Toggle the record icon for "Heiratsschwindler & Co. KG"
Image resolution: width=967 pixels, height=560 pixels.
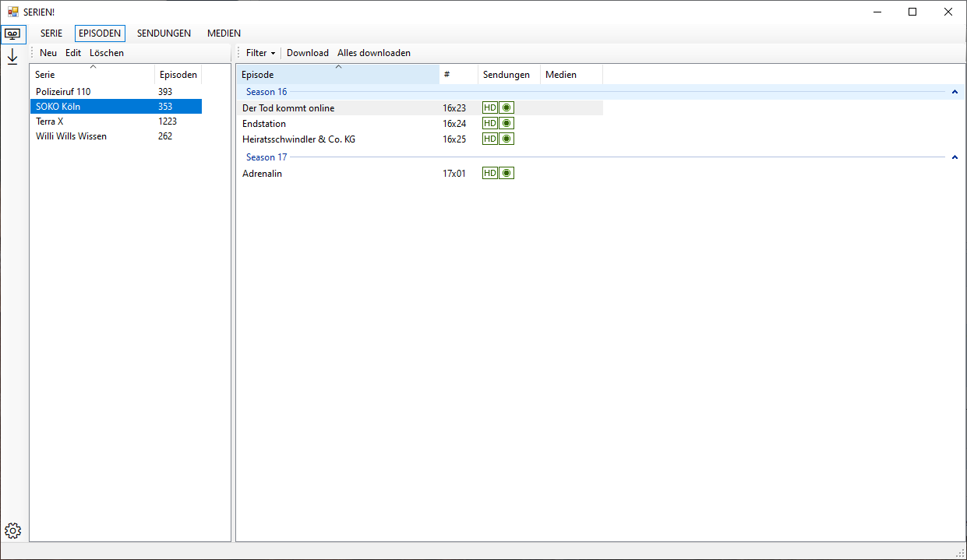[505, 139]
